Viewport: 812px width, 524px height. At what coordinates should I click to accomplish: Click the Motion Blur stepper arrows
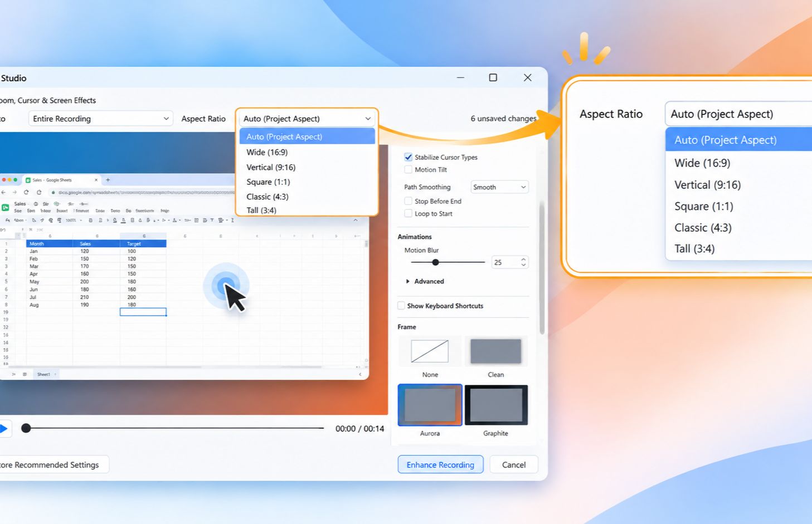coord(523,262)
